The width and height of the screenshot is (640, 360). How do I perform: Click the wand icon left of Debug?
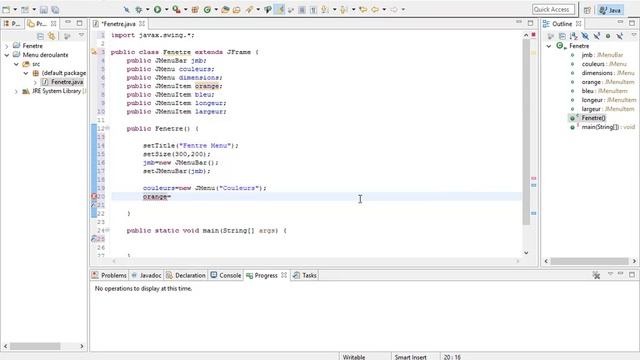point(127,10)
